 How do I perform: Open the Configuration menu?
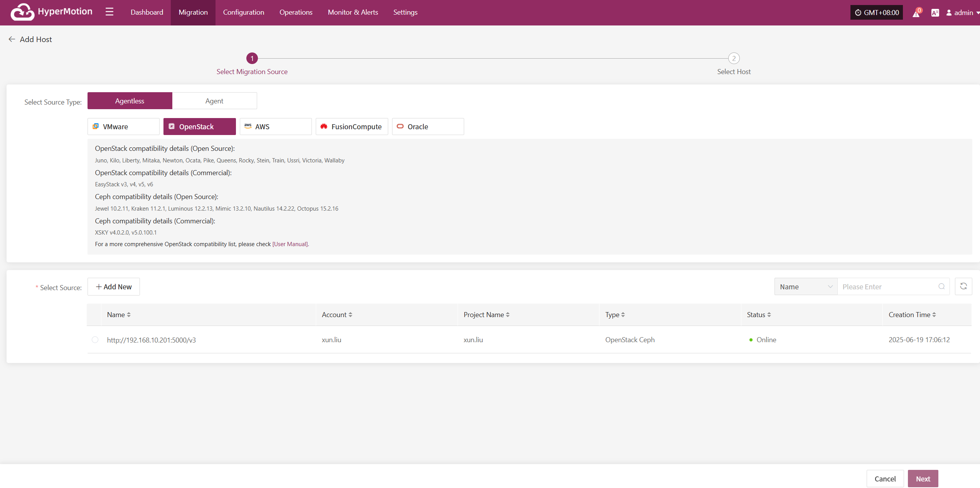(x=244, y=12)
